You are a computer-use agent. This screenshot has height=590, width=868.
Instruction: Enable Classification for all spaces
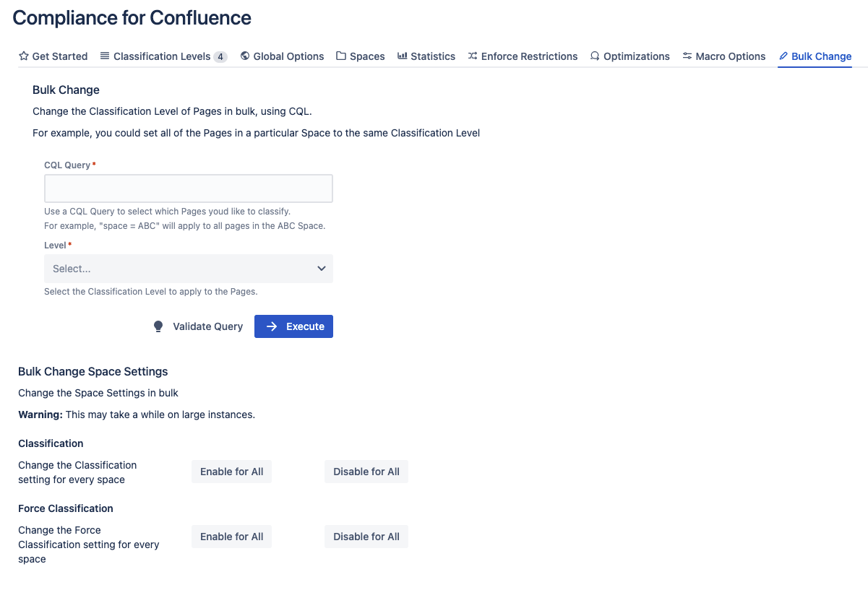[x=231, y=472]
